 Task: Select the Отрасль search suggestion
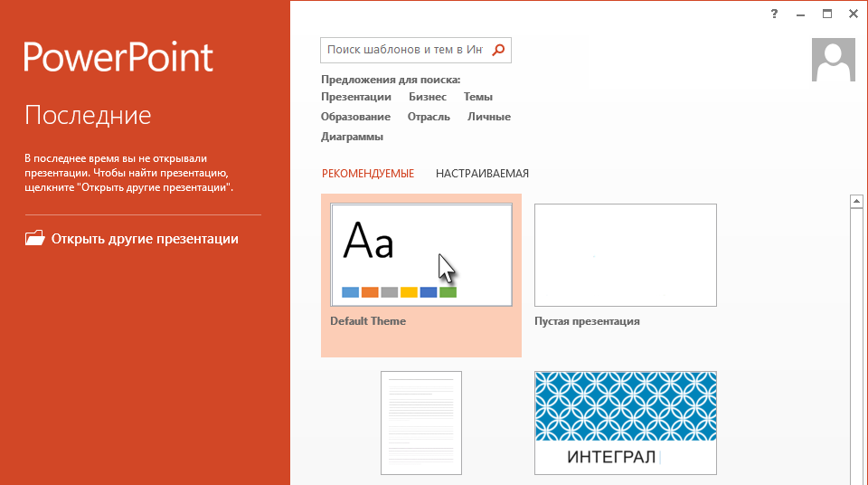tap(429, 117)
